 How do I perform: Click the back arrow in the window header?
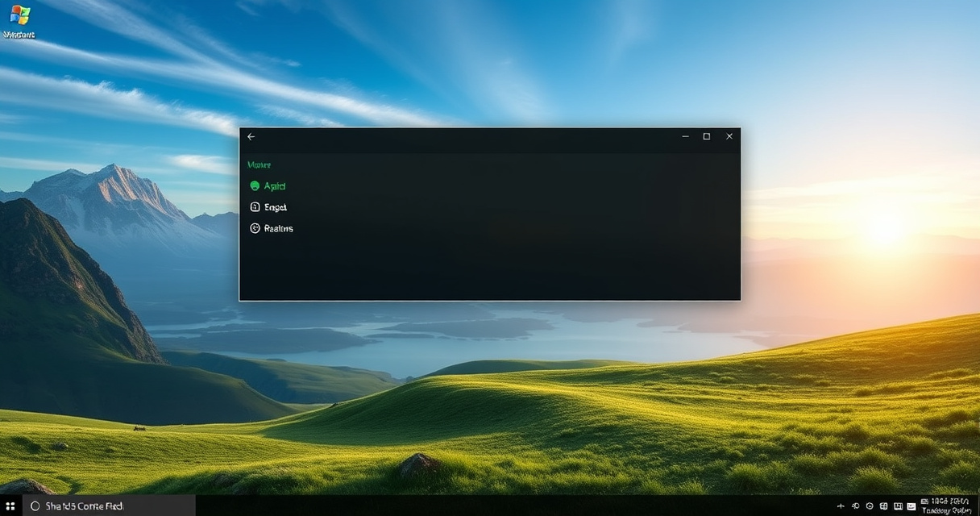point(251,137)
